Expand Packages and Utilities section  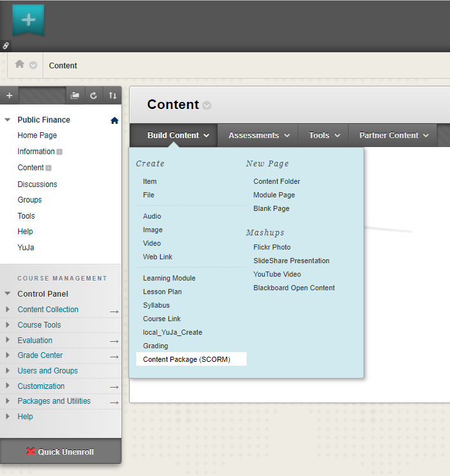coord(8,401)
